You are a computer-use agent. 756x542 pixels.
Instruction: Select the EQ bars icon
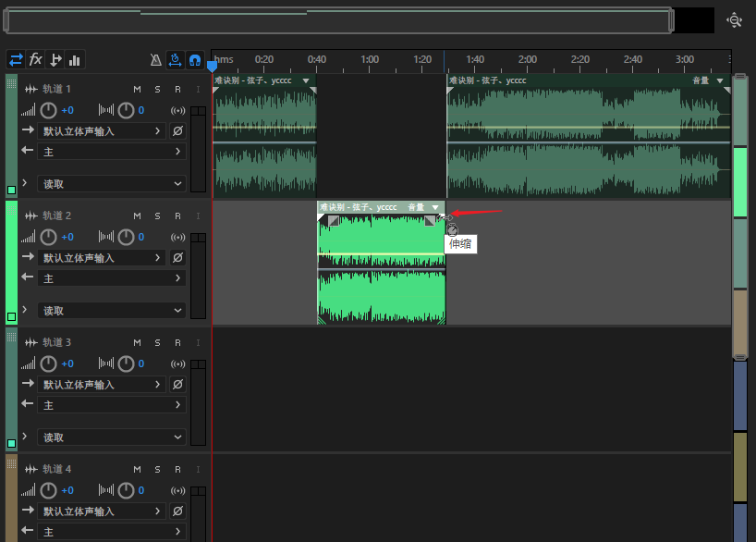pyautogui.click(x=75, y=59)
